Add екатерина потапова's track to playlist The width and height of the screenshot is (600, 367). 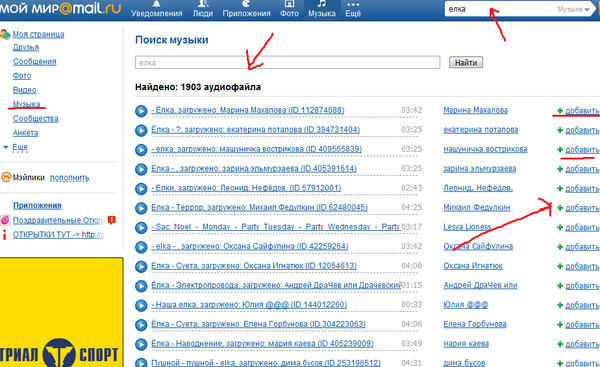point(578,130)
